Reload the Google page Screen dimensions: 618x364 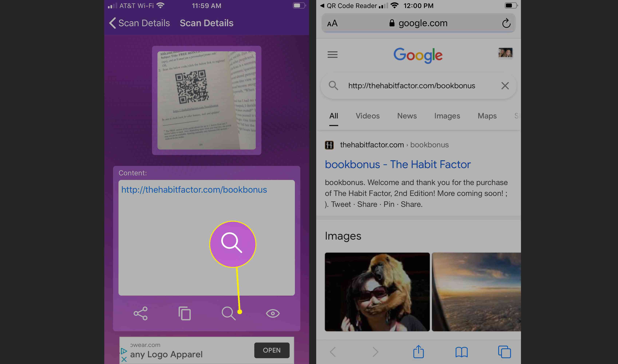[506, 23]
